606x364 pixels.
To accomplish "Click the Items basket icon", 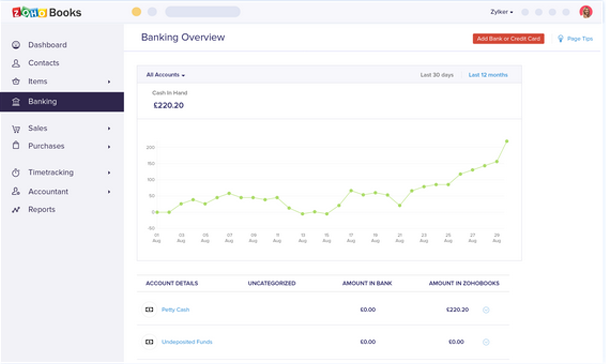I will point(16,82).
